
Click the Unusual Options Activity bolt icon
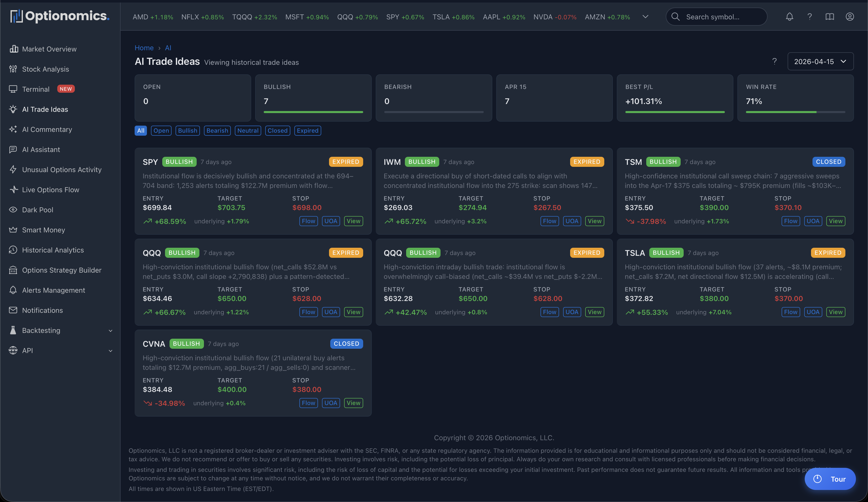click(13, 170)
